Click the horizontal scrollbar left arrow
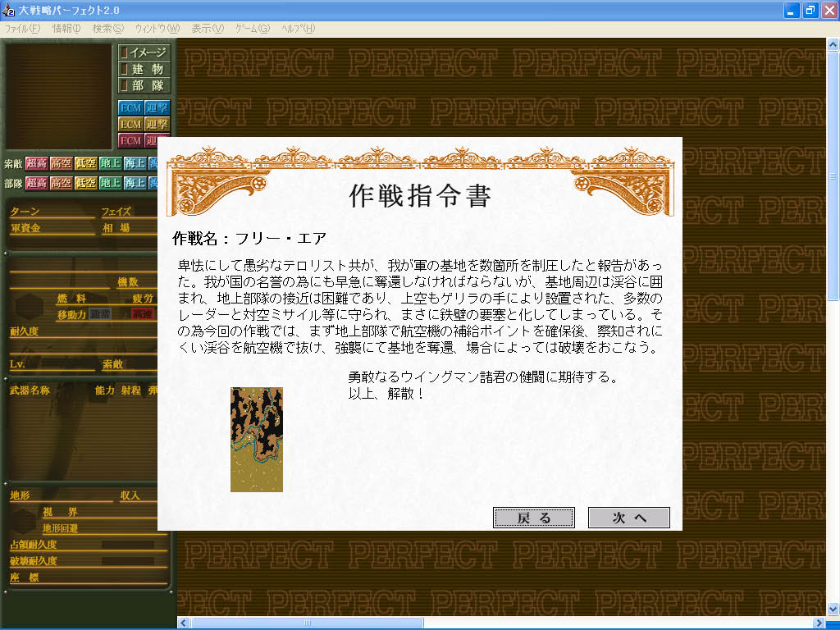This screenshot has height=630, width=840. (184, 623)
